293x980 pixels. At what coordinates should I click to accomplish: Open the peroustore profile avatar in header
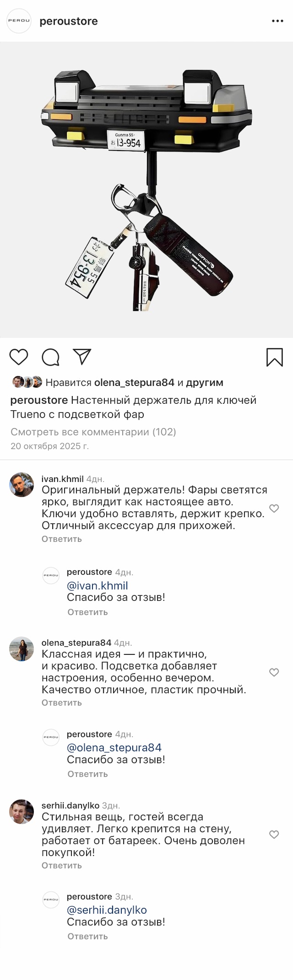point(19,21)
